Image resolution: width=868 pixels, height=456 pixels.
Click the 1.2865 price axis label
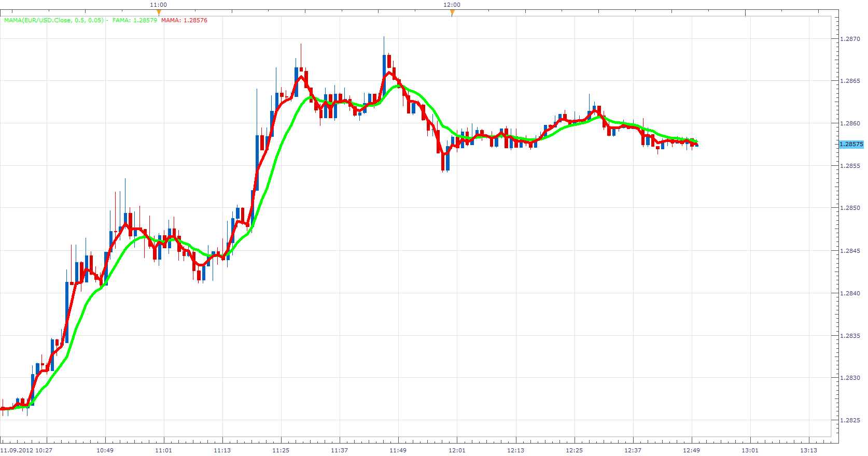pyautogui.click(x=850, y=81)
